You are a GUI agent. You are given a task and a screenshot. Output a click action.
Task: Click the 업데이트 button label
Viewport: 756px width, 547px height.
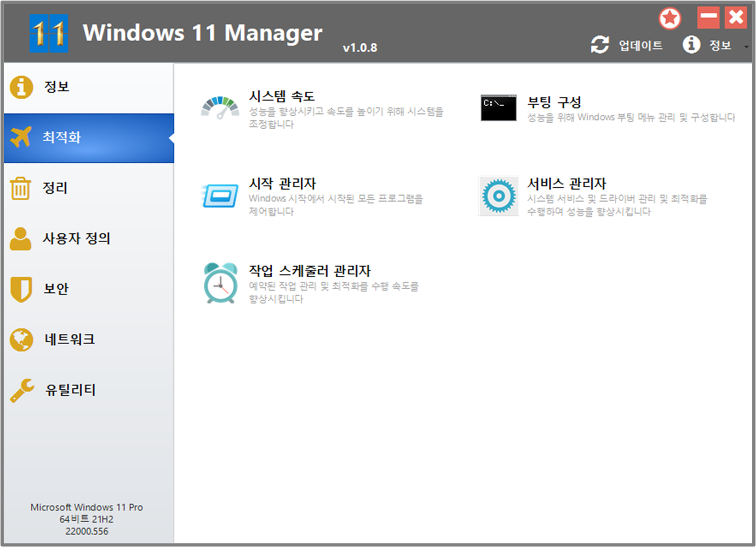pos(640,45)
